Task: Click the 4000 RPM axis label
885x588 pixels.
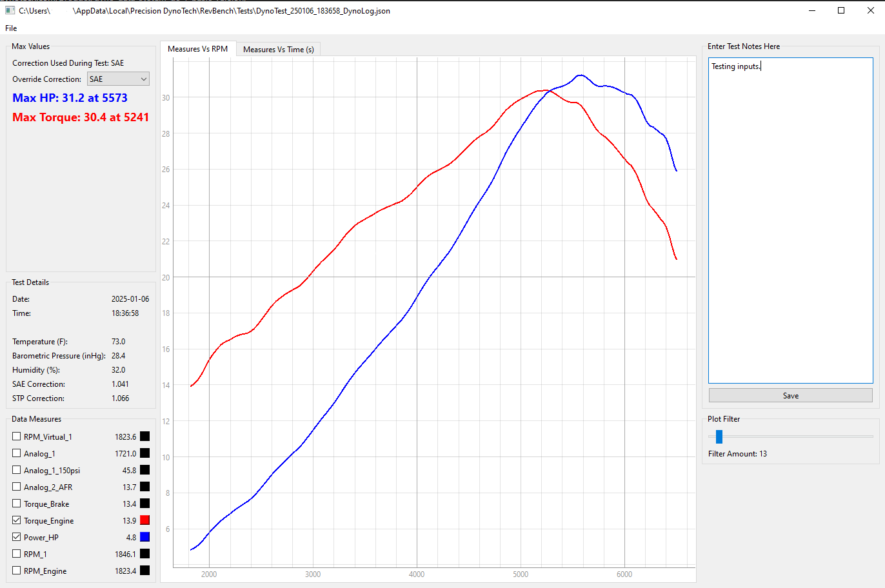Action: click(417, 574)
